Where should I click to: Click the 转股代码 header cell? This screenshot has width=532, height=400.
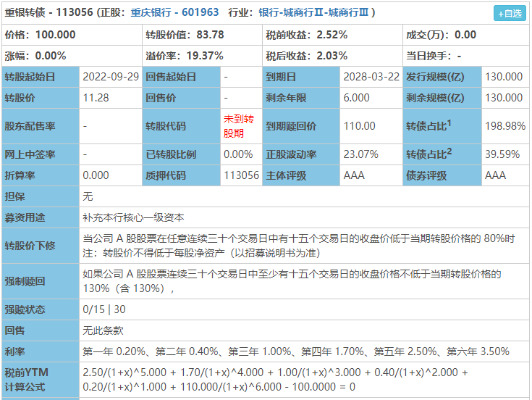click(x=182, y=126)
